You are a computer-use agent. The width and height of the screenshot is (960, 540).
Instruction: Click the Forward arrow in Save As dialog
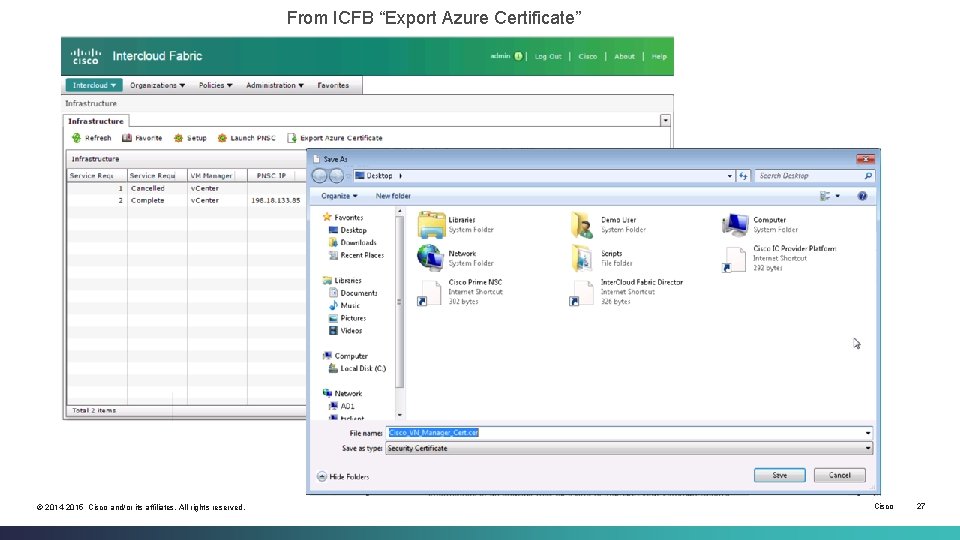336,176
